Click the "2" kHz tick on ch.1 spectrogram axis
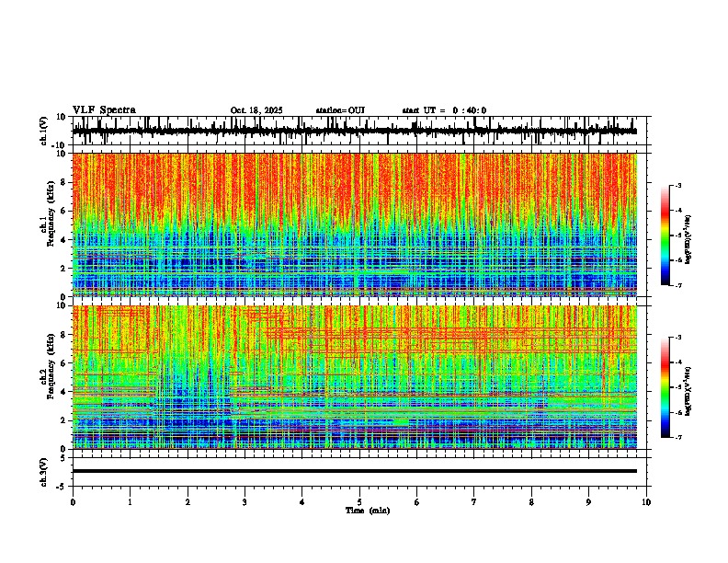The image size is (728, 563). (63, 269)
